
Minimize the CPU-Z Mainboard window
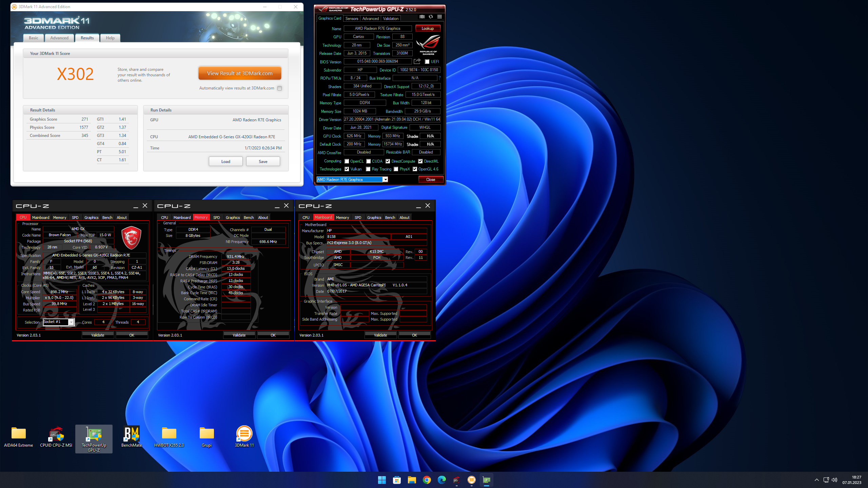[418, 206]
